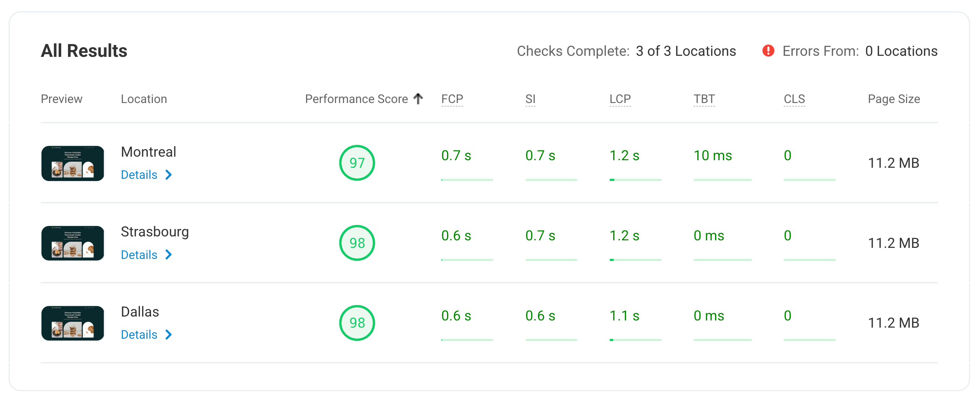
Task: Open Details for Strasbourg
Action: point(139,255)
